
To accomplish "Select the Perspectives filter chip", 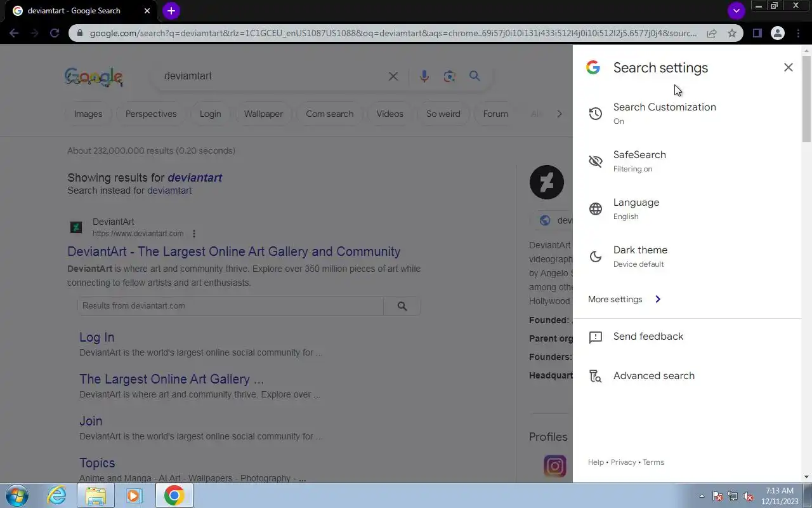I will 151,114.
